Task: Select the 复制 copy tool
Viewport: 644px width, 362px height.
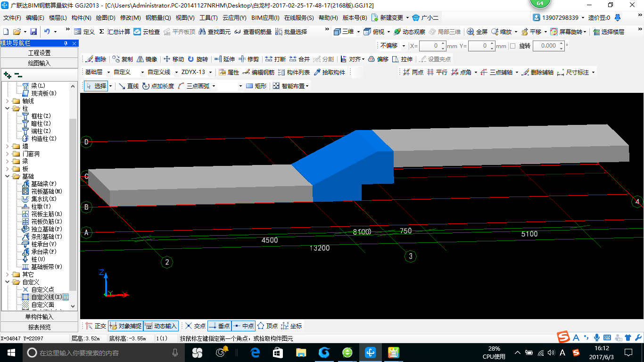Action: [123, 59]
